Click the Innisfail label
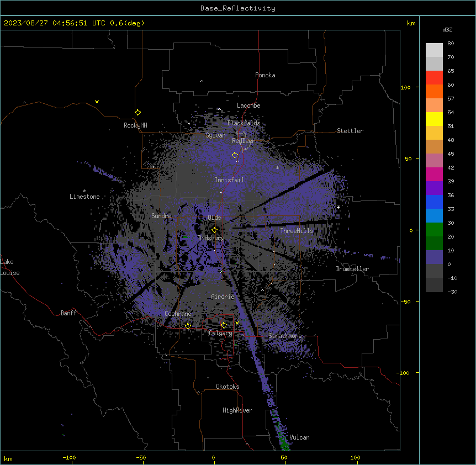The image size is (476, 465). 230,180
